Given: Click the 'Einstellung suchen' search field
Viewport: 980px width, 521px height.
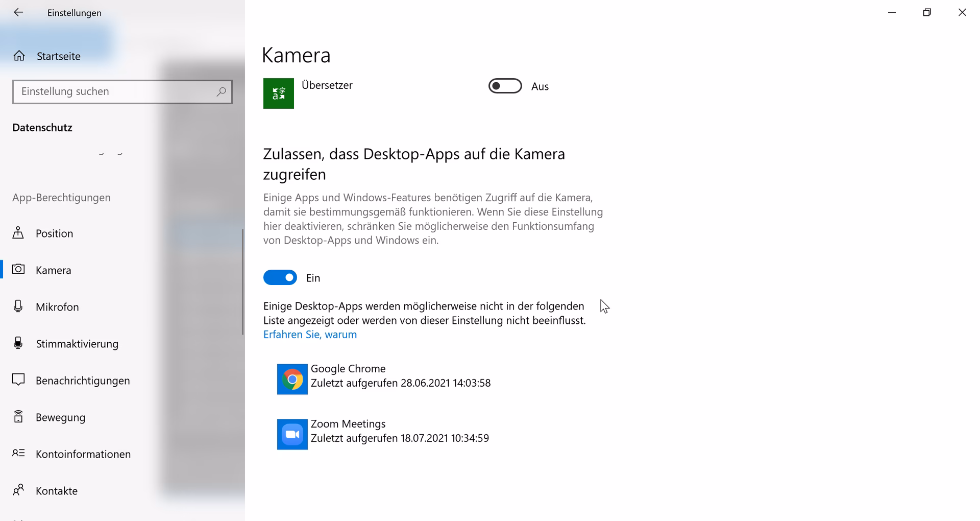Looking at the screenshot, I should tap(115, 92).
